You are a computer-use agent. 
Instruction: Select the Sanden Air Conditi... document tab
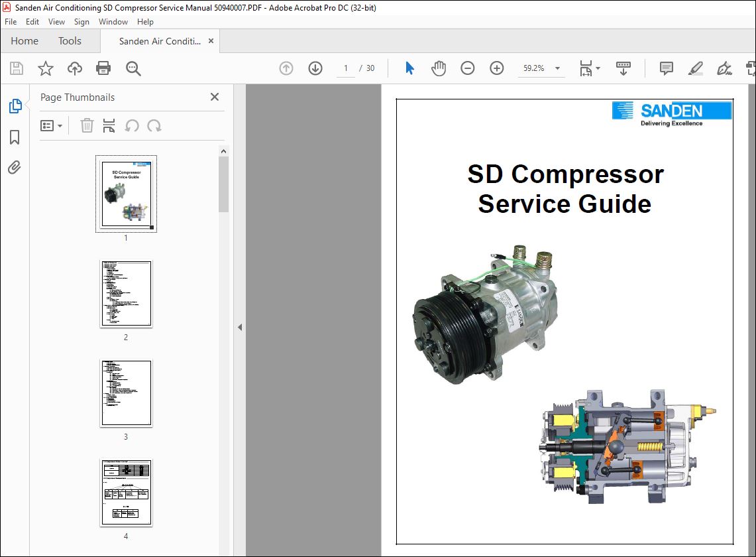(160, 42)
